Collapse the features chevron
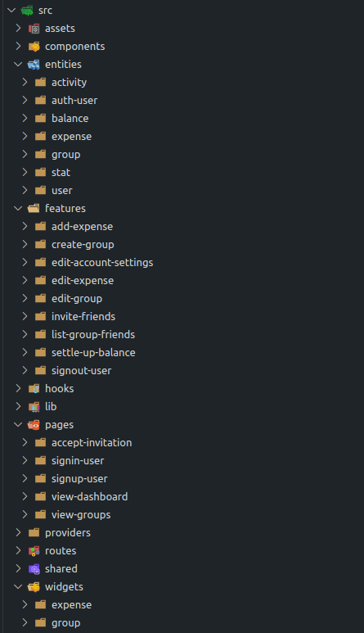 [x=18, y=209]
